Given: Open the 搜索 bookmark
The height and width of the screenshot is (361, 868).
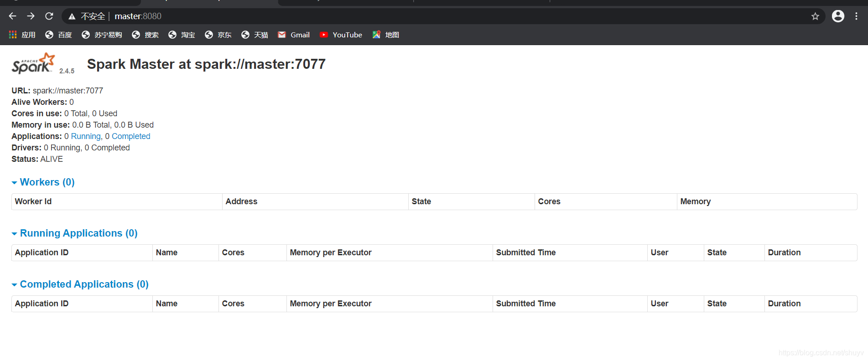Looking at the screenshot, I should click(145, 35).
